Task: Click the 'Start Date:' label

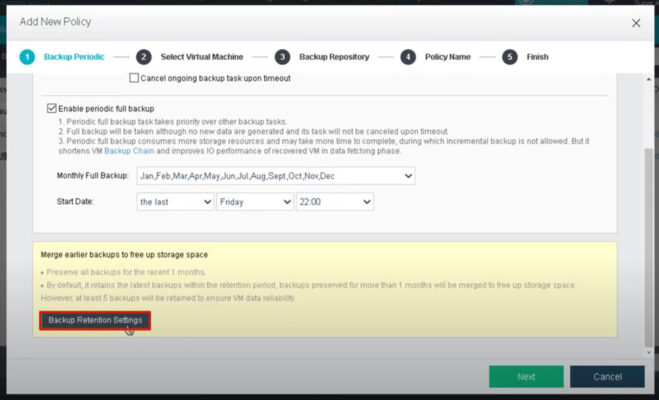Action: tap(75, 202)
